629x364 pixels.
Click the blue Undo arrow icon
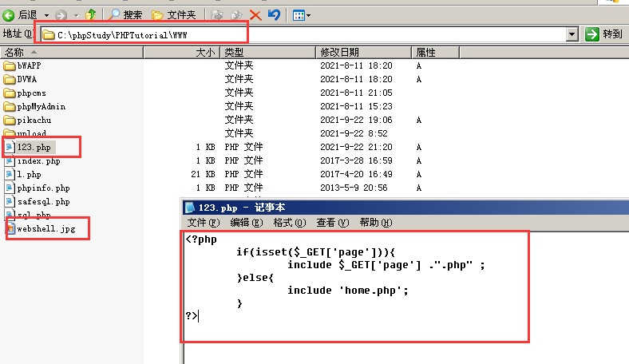tap(275, 14)
